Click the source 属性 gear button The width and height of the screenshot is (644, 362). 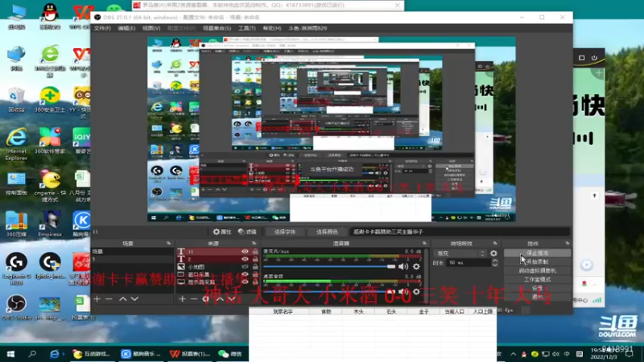tap(222, 232)
